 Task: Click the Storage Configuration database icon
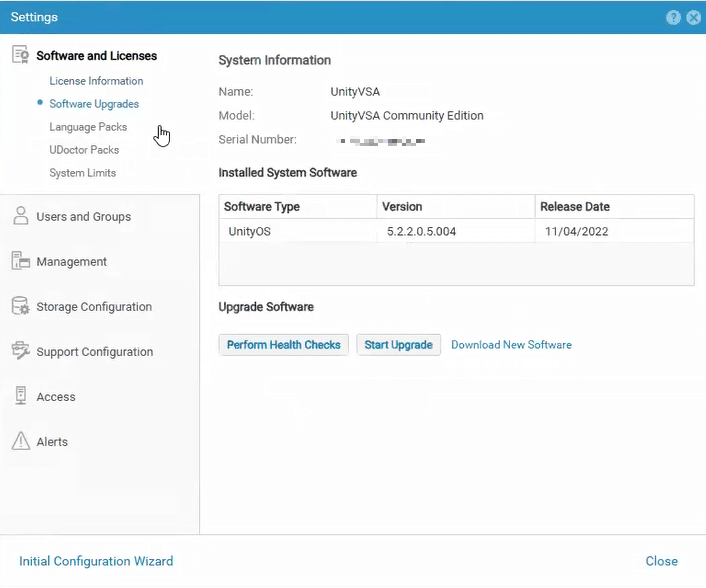tap(20, 306)
